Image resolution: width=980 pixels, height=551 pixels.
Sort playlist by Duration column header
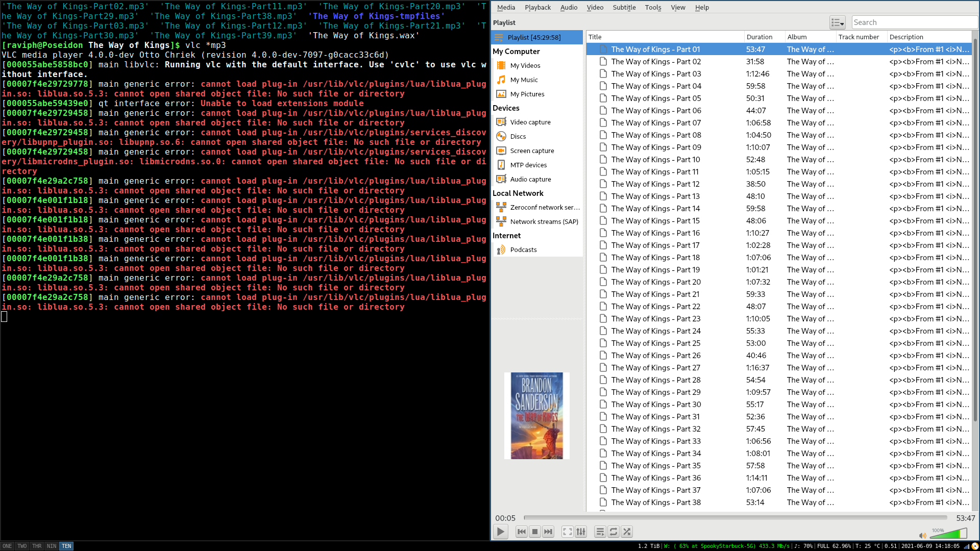[x=759, y=37]
